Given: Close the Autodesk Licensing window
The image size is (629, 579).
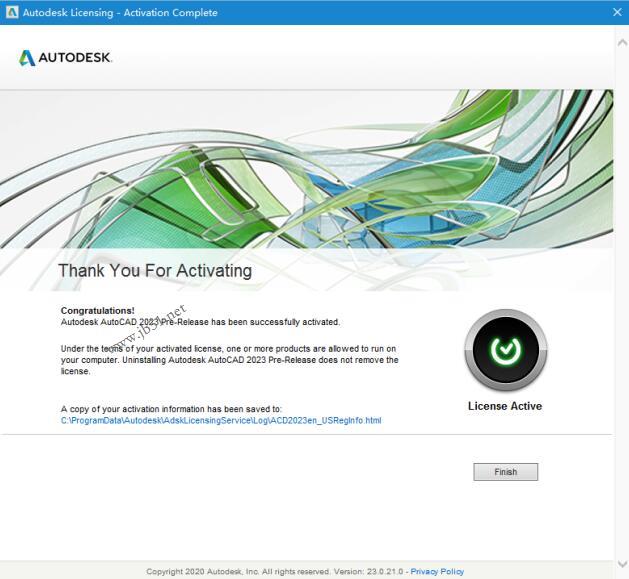Looking at the screenshot, I should pyautogui.click(x=614, y=13).
